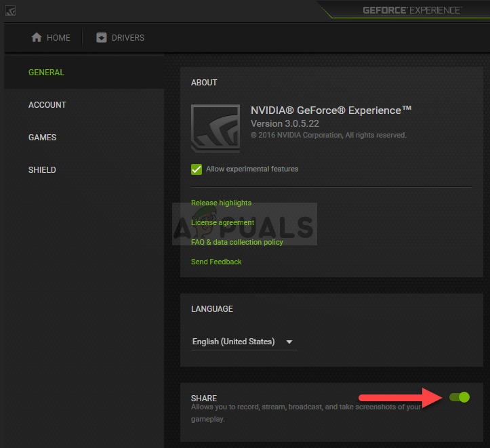Click the GeForce Experience logo in About

click(x=216, y=127)
